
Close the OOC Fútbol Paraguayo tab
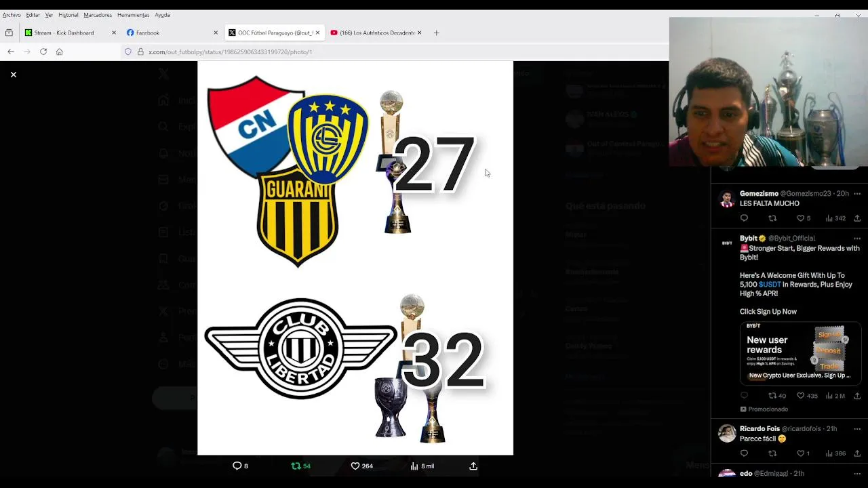pos(317,33)
